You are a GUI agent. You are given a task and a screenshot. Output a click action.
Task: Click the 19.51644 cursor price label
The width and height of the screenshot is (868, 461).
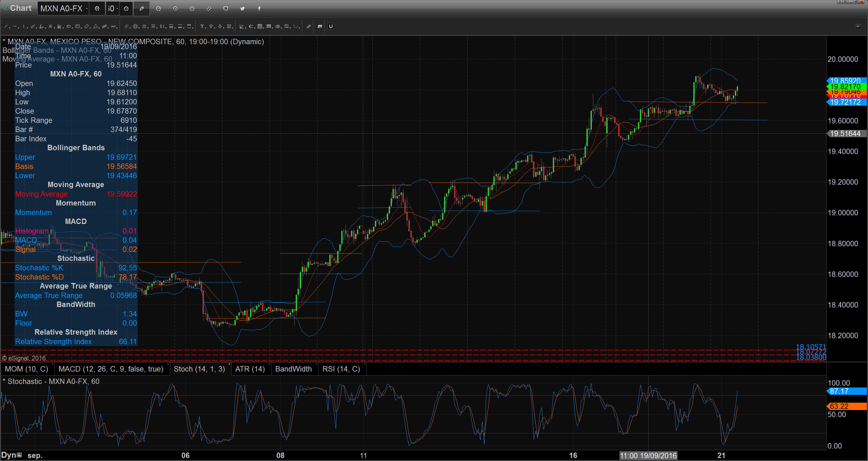point(847,133)
